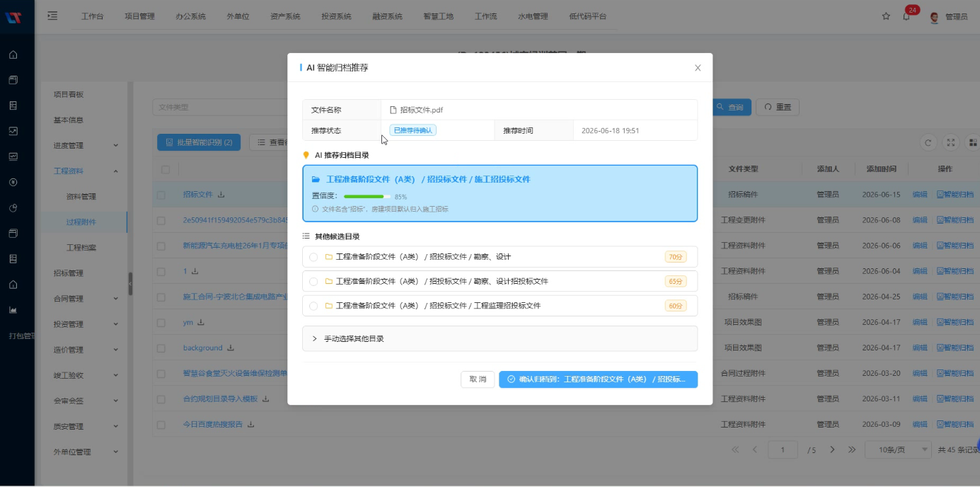
Task: Open 项目管理 in the top navigation
Action: click(139, 16)
